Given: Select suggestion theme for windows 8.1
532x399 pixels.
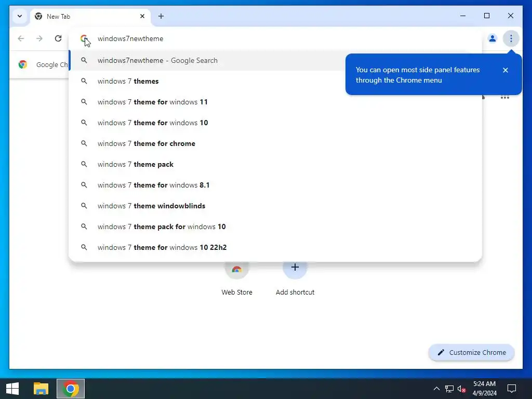Looking at the screenshot, I should pos(275,185).
